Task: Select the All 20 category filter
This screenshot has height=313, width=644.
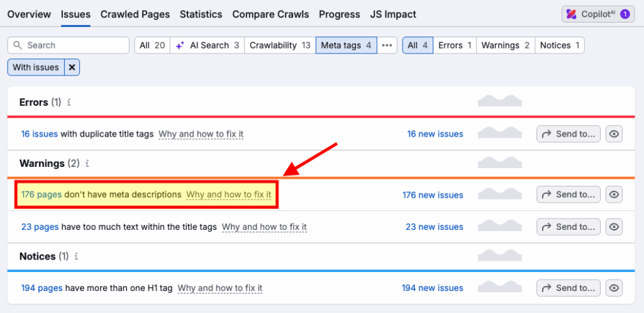Action: (x=152, y=45)
